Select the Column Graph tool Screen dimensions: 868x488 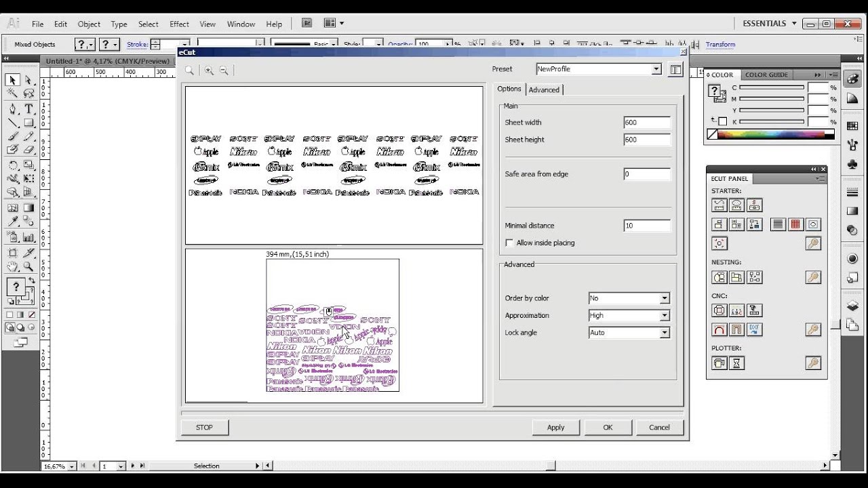coord(28,237)
